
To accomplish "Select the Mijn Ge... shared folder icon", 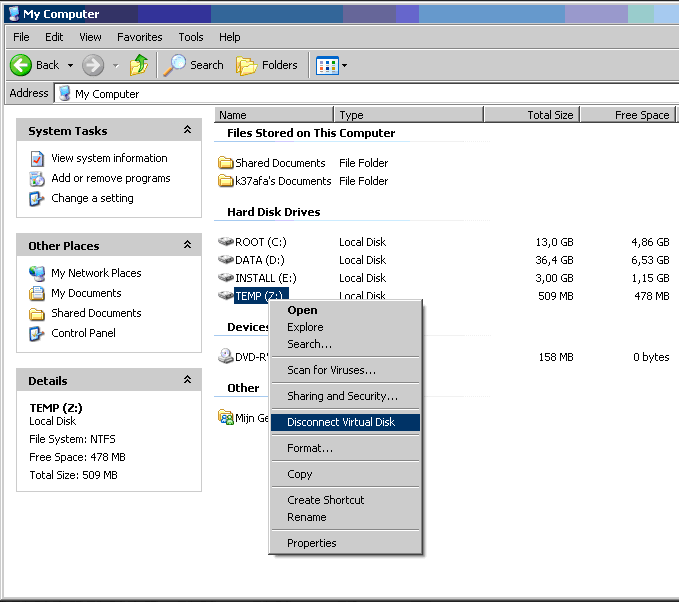I will (x=226, y=418).
